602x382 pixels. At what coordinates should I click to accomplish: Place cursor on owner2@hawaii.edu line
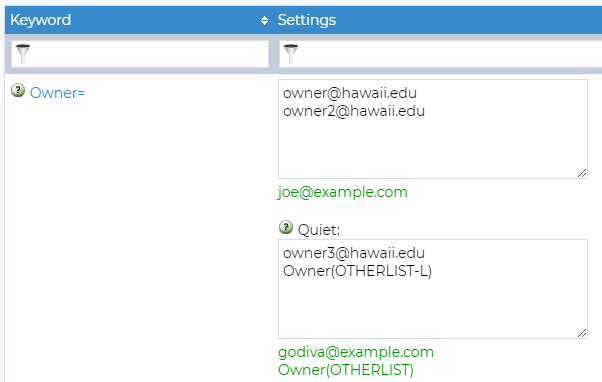pos(354,111)
